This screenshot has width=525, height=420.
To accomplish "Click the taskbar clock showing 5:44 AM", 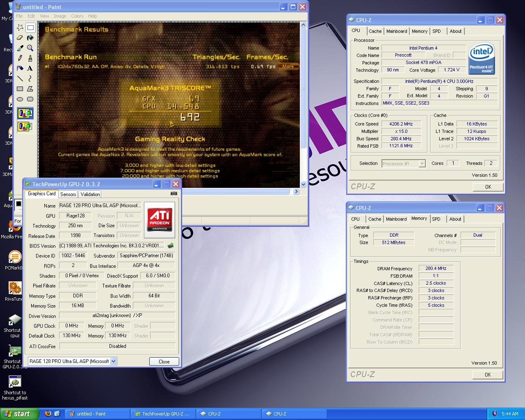I will pyautogui.click(x=510, y=414).
